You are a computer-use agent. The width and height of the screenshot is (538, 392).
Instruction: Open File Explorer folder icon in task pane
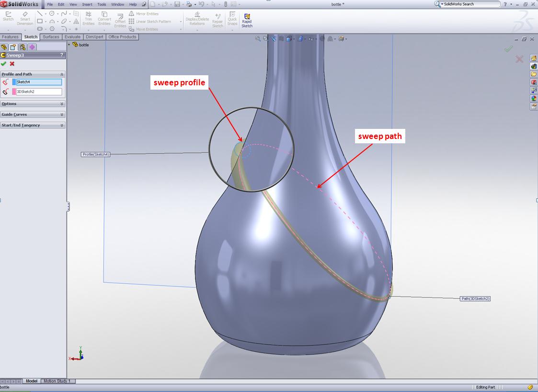coord(534,74)
